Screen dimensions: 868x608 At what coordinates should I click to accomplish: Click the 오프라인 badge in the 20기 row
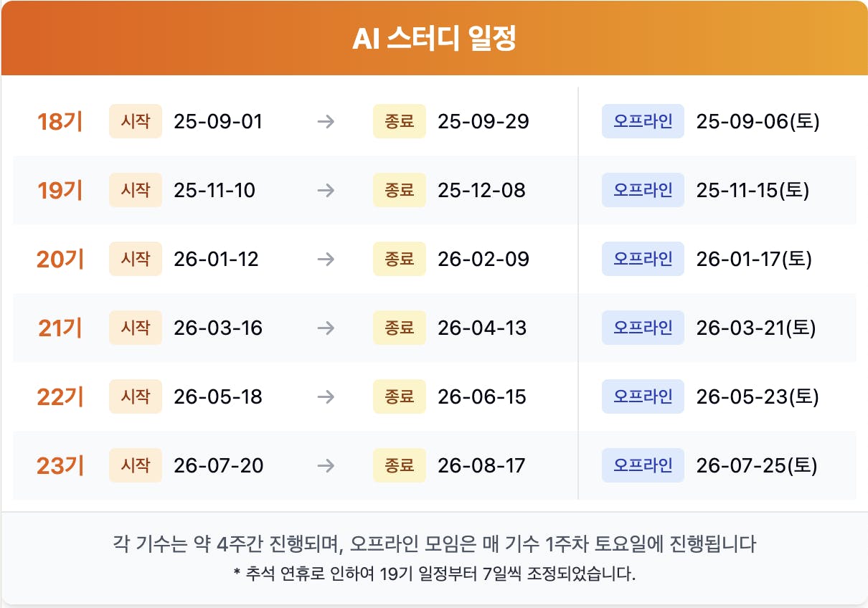pyautogui.click(x=643, y=259)
